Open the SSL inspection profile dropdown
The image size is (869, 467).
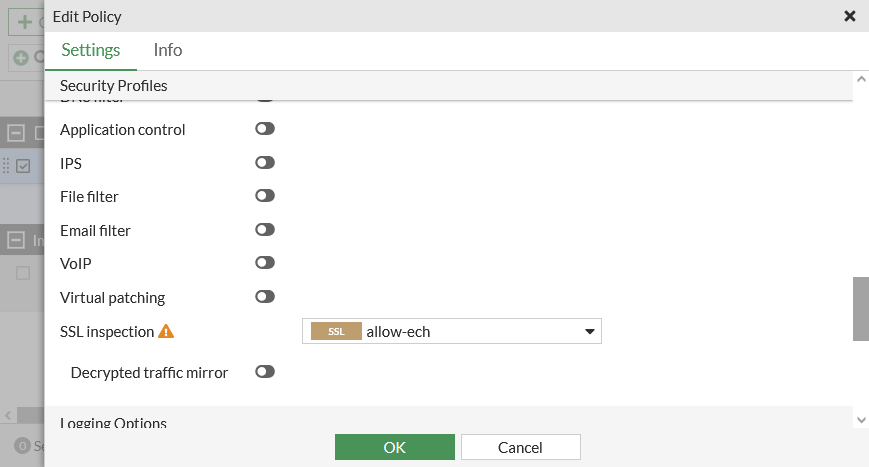[x=589, y=332]
